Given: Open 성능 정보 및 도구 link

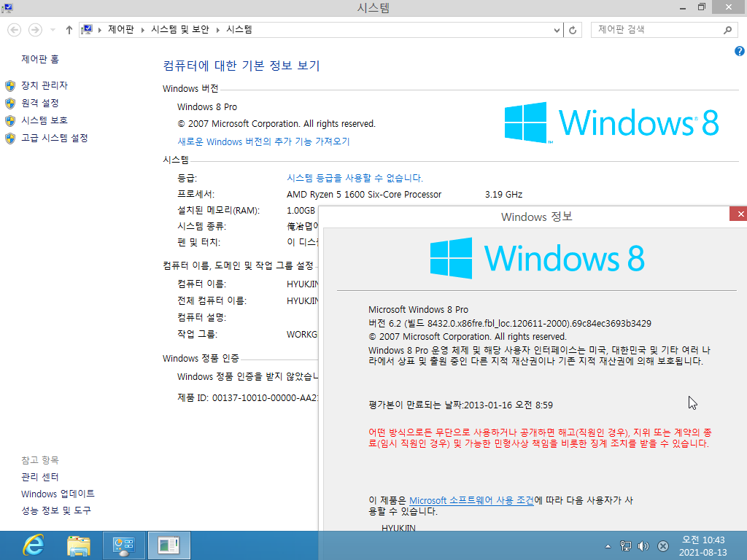Looking at the screenshot, I should (55, 510).
